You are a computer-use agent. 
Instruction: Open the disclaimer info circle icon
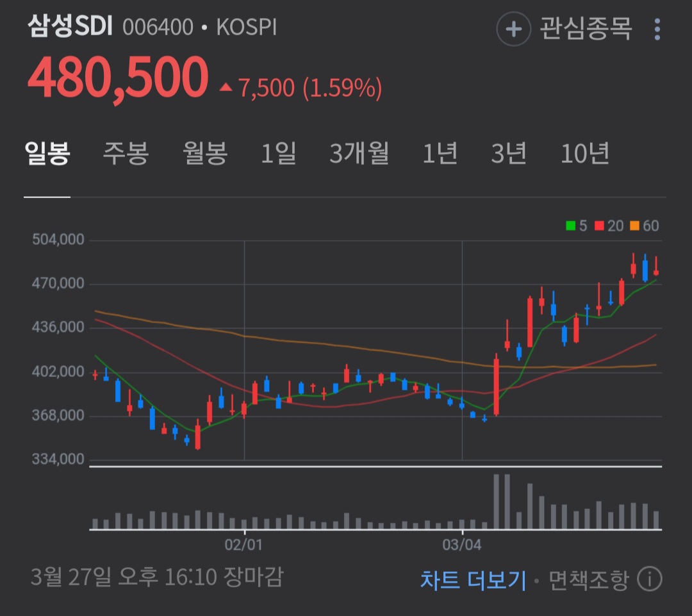coord(650,578)
